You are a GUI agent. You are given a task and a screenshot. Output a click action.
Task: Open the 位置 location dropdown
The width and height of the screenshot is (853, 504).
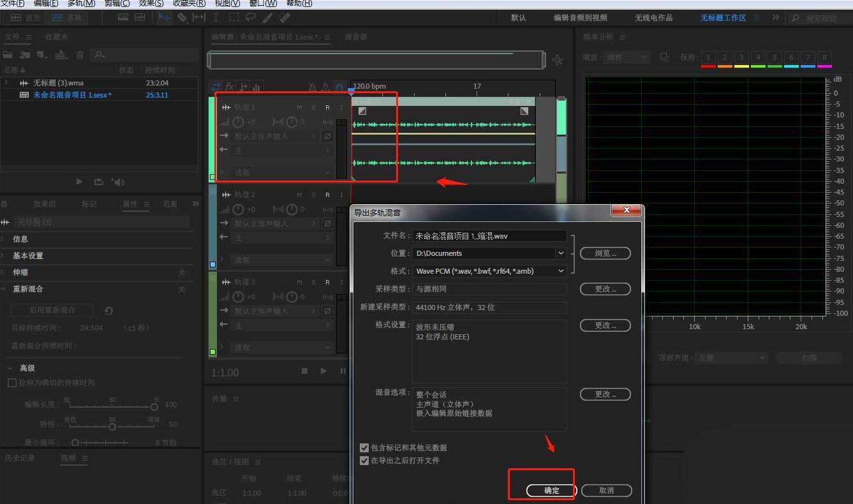click(x=561, y=253)
